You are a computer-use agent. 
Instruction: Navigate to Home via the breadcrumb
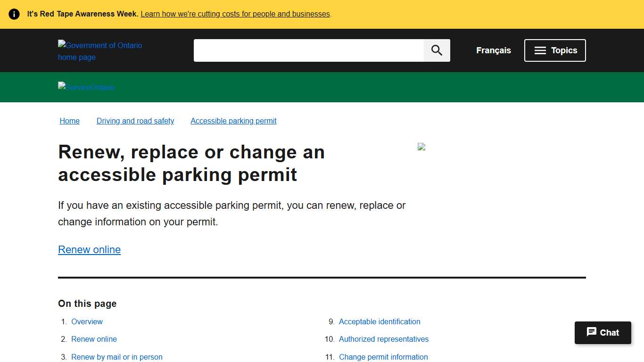click(69, 121)
